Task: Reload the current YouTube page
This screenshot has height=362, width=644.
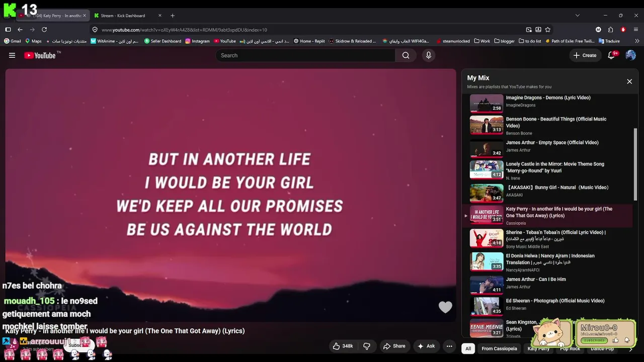Action: (x=44, y=30)
